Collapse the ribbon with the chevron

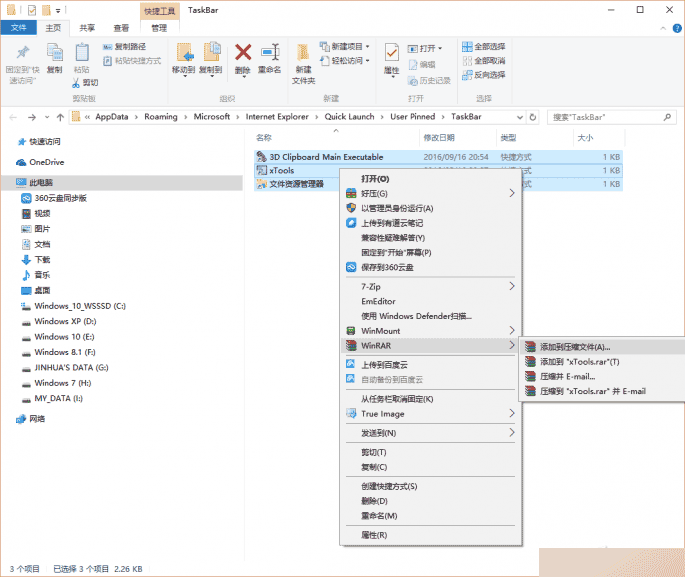(x=663, y=28)
